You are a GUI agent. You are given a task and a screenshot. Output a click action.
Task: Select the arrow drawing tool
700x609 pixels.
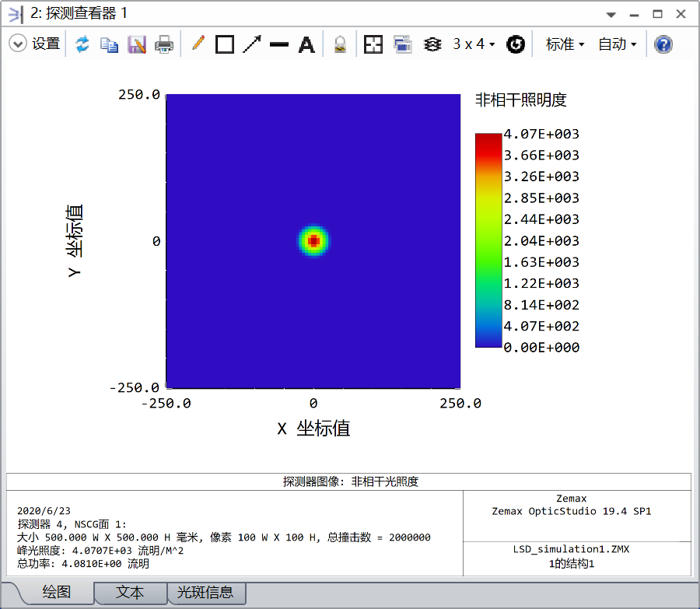pos(252,44)
